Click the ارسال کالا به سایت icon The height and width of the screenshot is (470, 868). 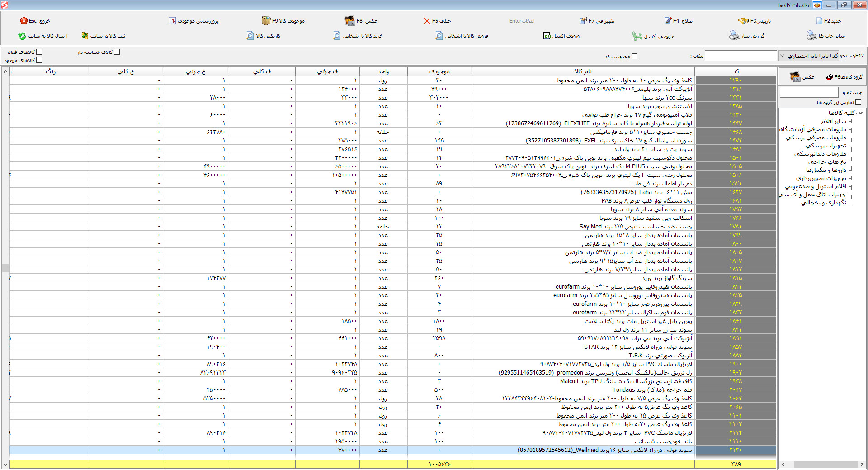(x=22, y=36)
